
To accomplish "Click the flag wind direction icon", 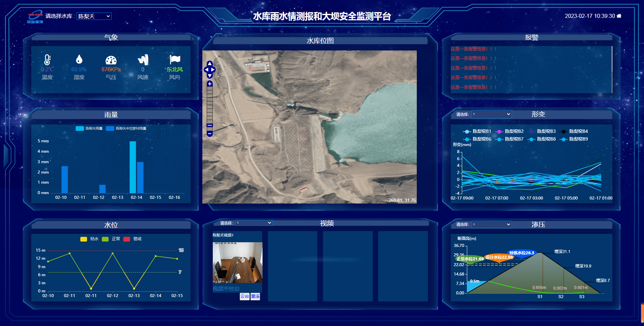I will tap(175, 60).
